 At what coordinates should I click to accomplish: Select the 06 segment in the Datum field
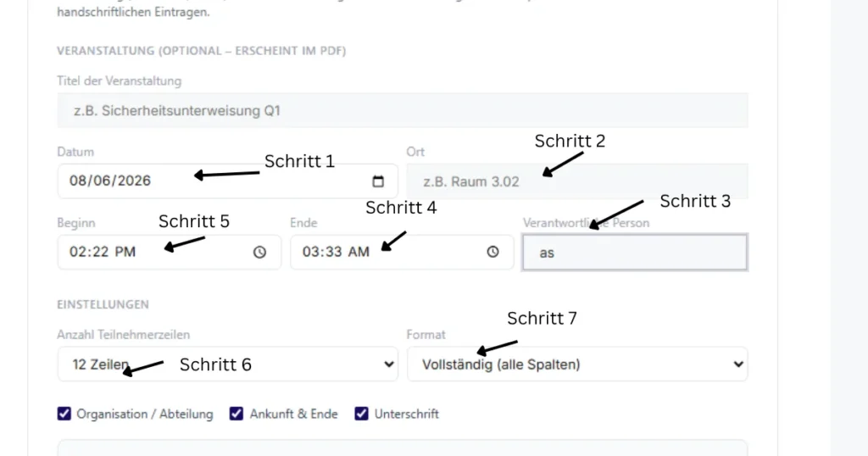pos(103,181)
